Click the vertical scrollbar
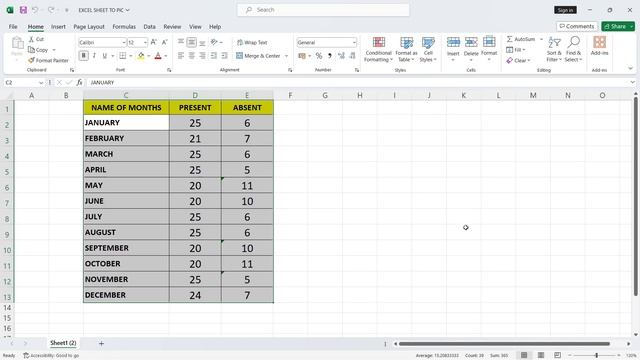Screen dimensions: 640x360 636,197
